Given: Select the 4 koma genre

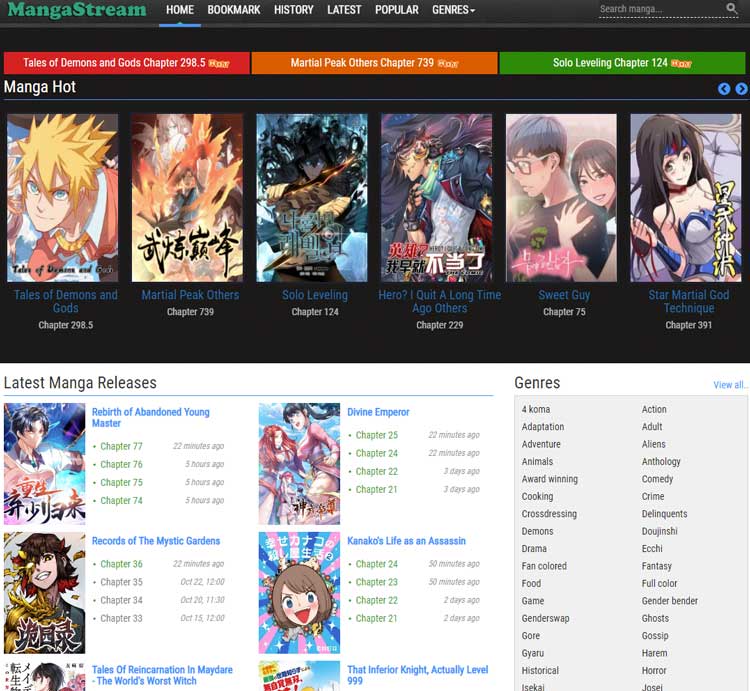Looking at the screenshot, I should (x=536, y=409).
